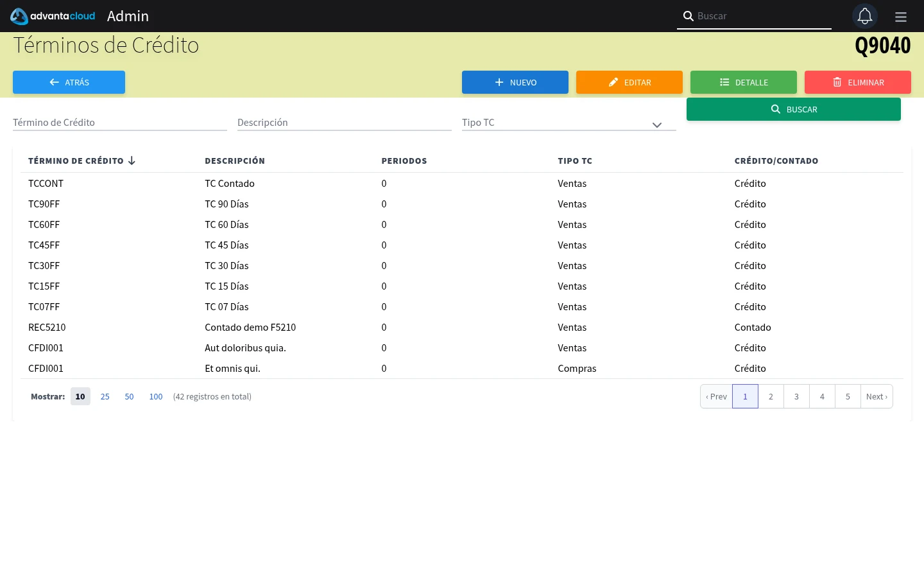Viewport: 924px width, 578px height.
Task: Select the TC30FF row
Action: click(462, 265)
